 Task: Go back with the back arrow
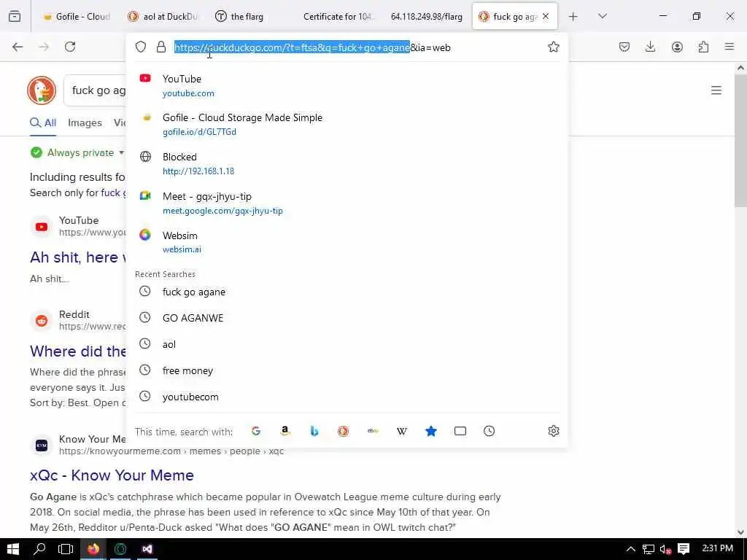18,47
